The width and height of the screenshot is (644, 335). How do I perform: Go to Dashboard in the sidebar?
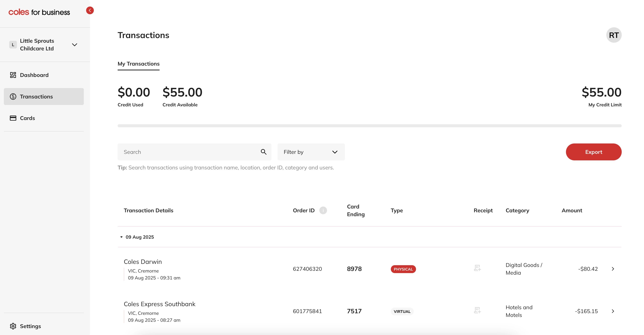click(x=44, y=75)
